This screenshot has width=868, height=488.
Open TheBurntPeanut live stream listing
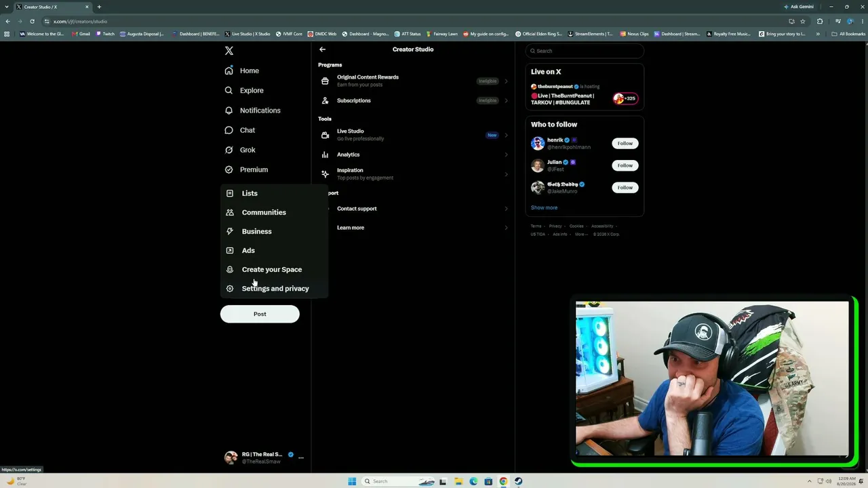(585, 96)
